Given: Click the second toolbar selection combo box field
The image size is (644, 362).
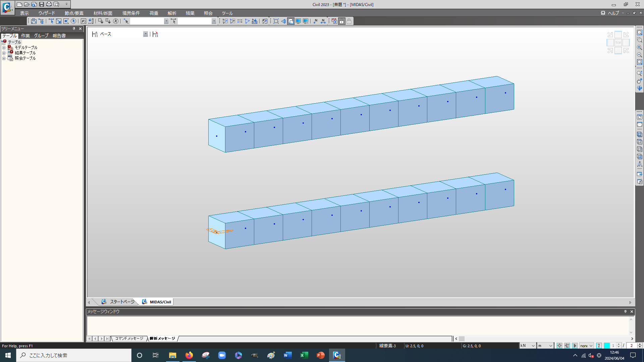Looking at the screenshot, I should (x=195, y=21).
